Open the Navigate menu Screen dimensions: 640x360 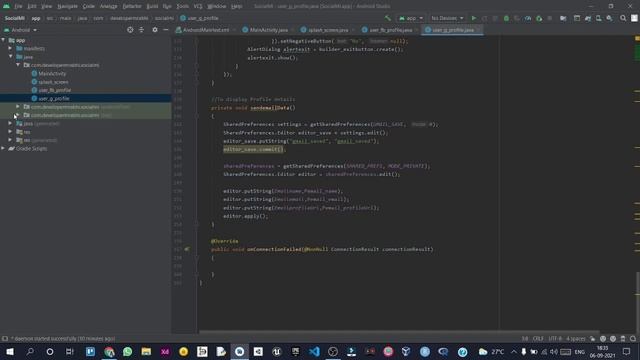67,6
